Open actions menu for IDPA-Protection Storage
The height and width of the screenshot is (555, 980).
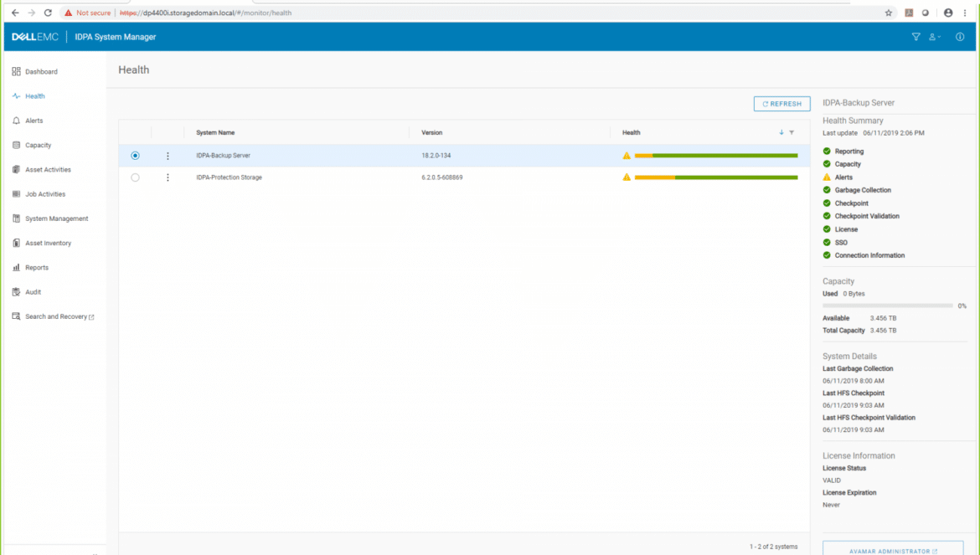[x=168, y=177]
